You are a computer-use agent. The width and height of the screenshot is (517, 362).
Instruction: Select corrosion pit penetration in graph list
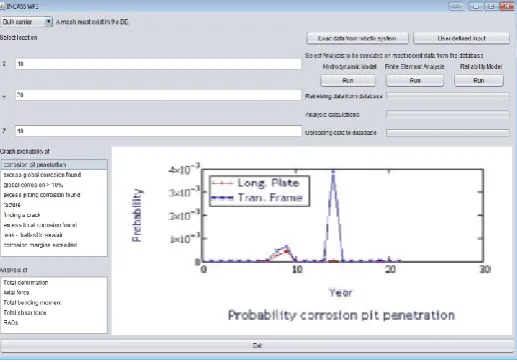(x=54, y=165)
